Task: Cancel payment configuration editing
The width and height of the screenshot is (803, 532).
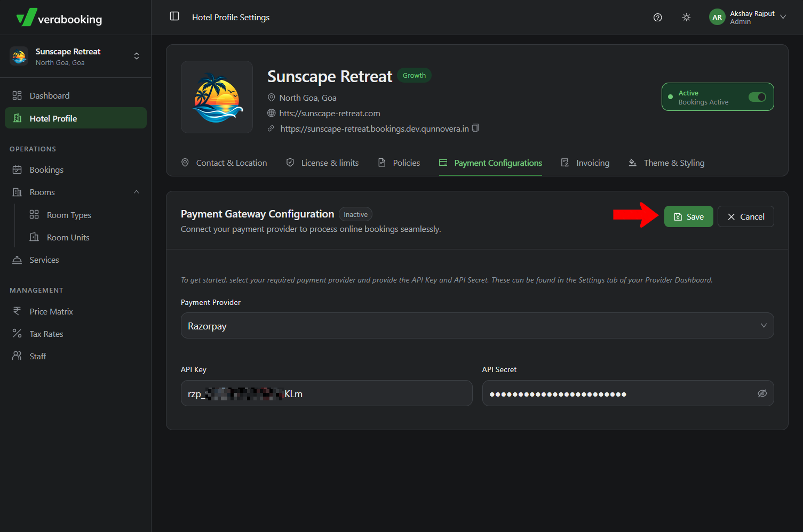Action: [x=745, y=216]
